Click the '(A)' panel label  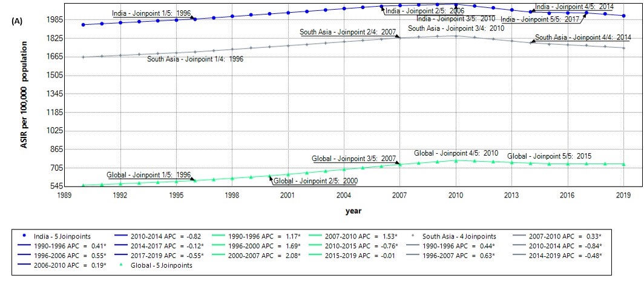(x=16, y=22)
